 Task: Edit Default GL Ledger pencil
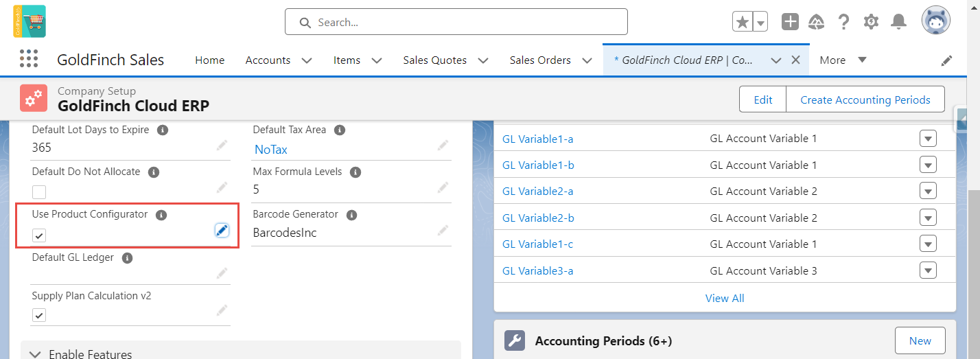click(x=222, y=273)
